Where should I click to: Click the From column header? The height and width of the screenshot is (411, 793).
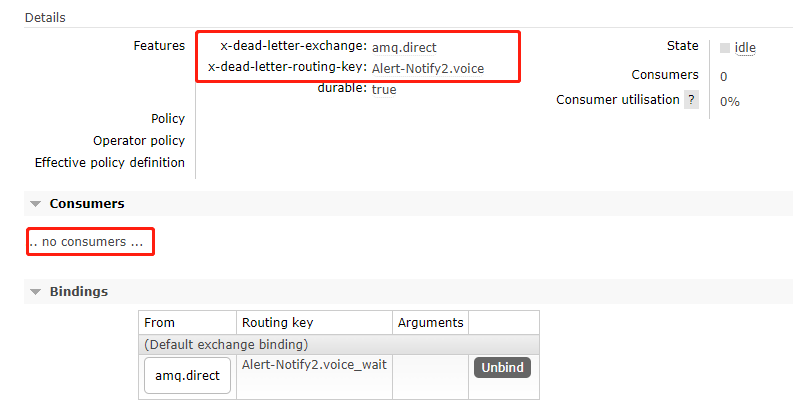tap(160, 323)
